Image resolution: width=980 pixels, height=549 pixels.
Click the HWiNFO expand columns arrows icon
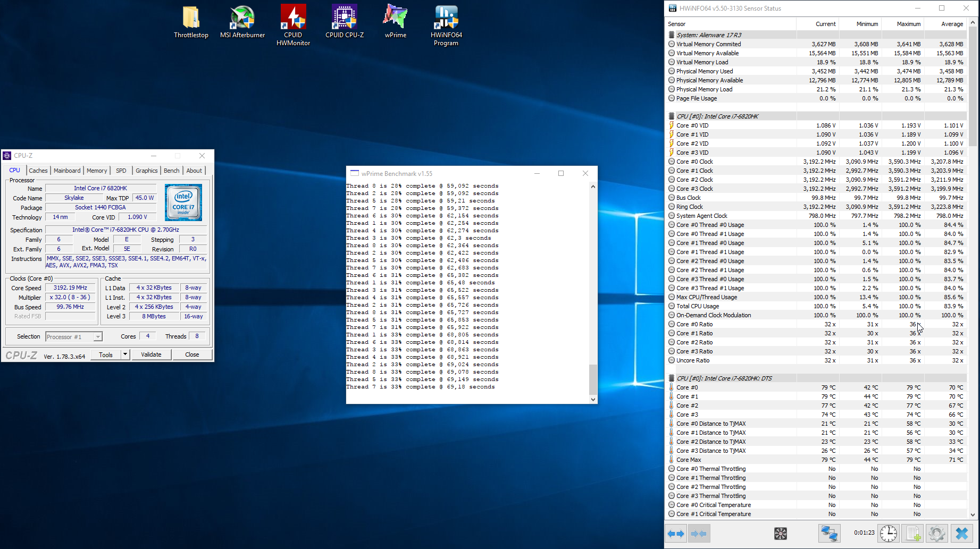pyautogui.click(x=676, y=534)
